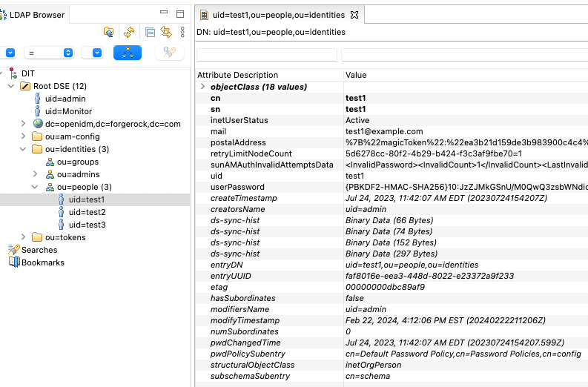Select ds-sync-hist Binary Data (297 Bytes)

click(391, 254)
